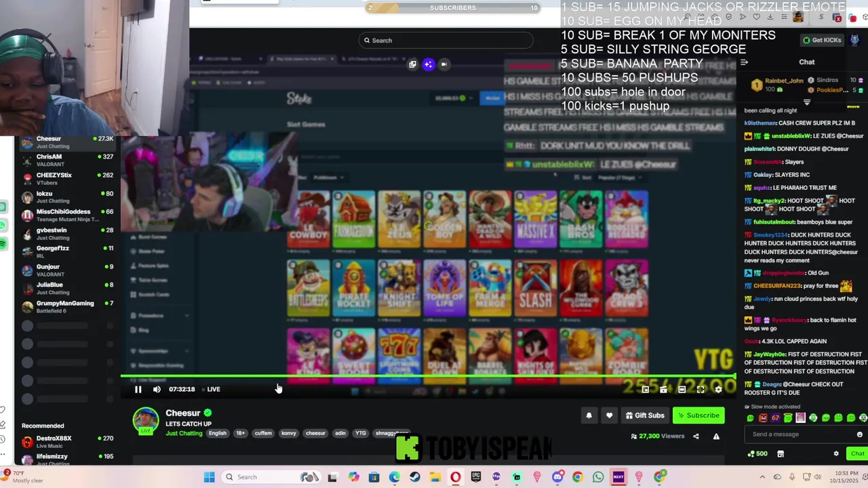The width and height of the screenshot is (868, 488).
Task: Show hidden system tray icons chevron
Action: click(x=762, y=477)
